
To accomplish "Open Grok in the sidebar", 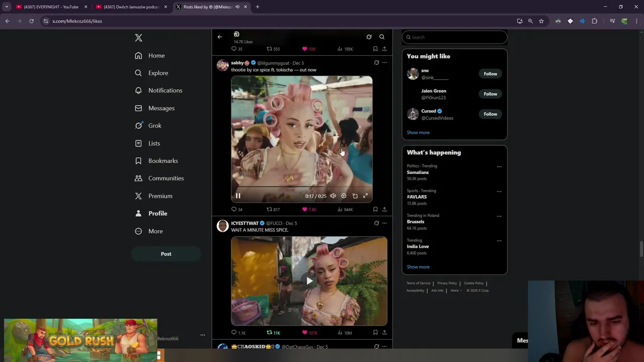I will click(148, 126).
